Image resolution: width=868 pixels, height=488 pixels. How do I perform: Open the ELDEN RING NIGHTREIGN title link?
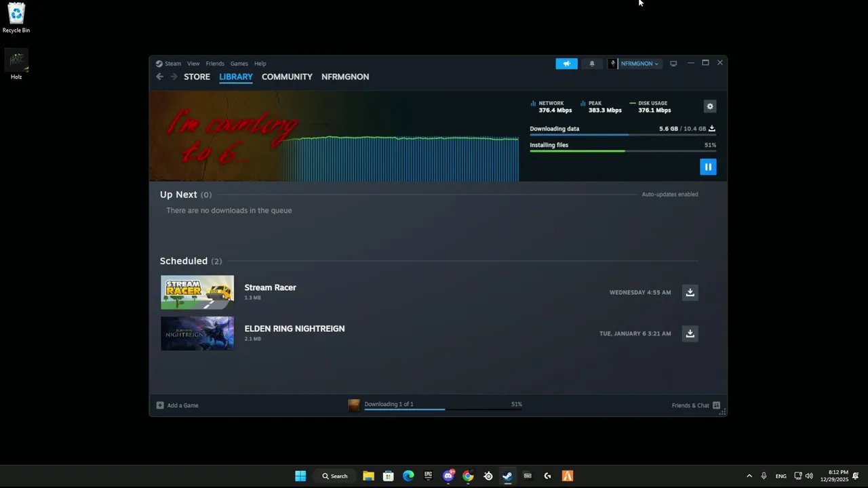pos(294,329)
